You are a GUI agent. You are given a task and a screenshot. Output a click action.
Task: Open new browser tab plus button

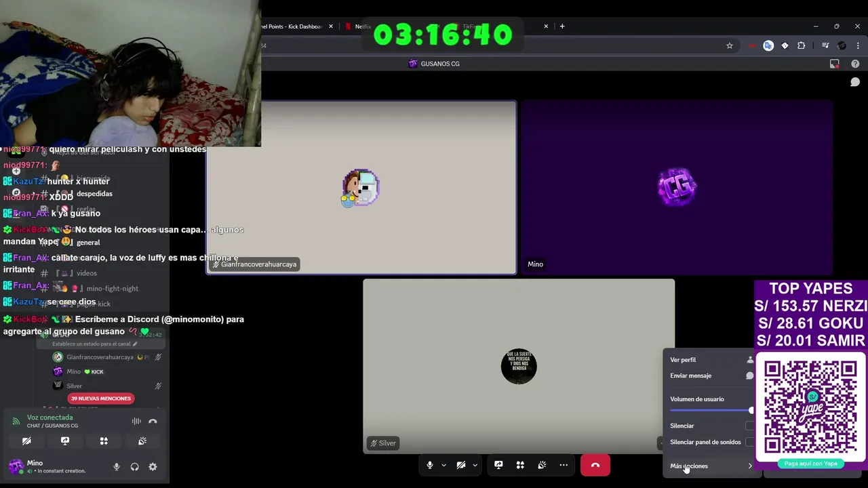[x=562, y=26]
